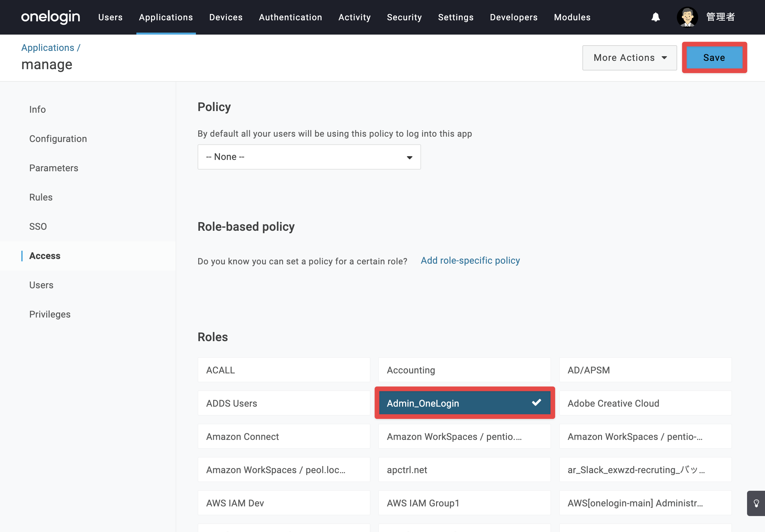Toggle the AD/APSM role

coord(645,370)
